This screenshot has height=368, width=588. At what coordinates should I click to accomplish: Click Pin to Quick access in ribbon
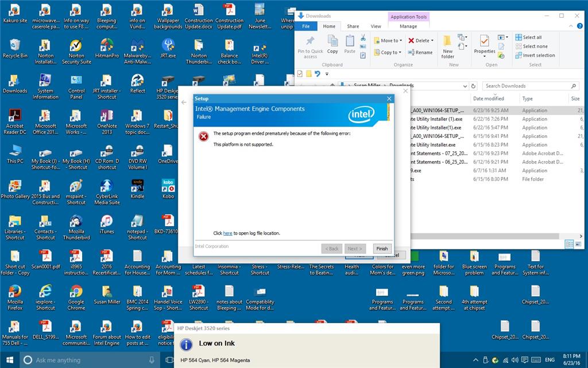pyautogui.click(x=310, y=47)
